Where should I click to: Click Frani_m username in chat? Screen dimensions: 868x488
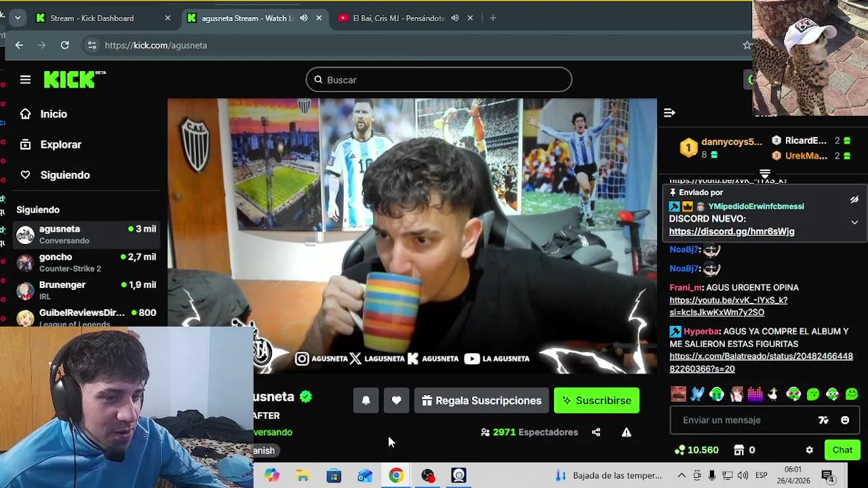click(686, 288)
